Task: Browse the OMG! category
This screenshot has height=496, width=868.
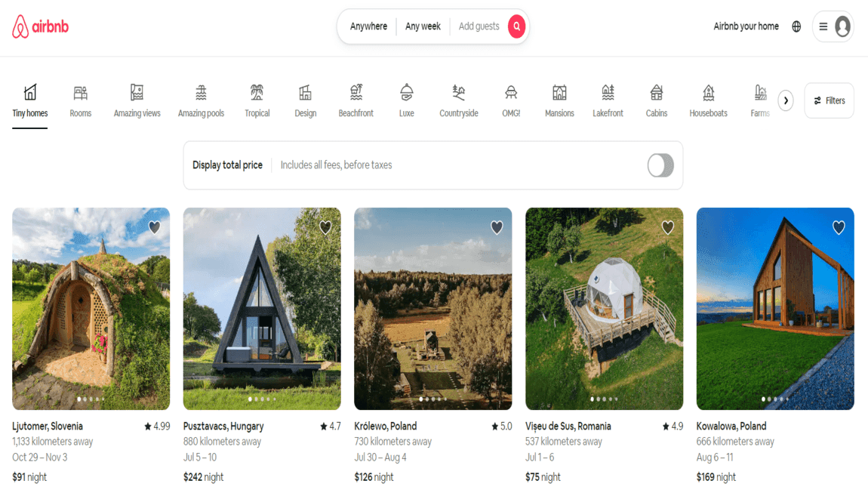Action: click(x=510, y=94)
